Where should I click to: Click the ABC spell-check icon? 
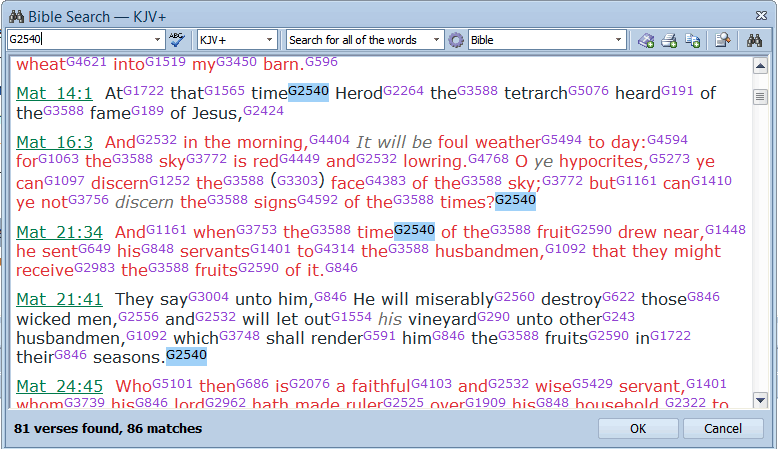[x=178, y=40]
